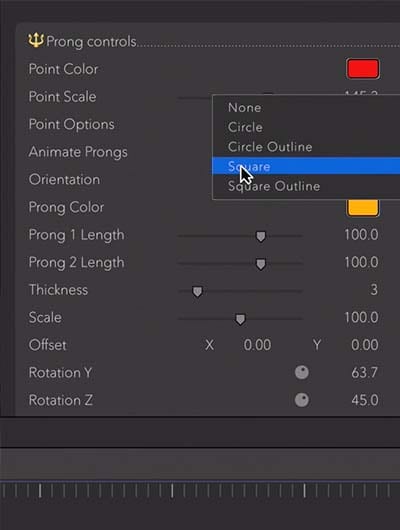400x530 pixels.
Task: Click the Offset Y value field
Action: pos(364,345)
